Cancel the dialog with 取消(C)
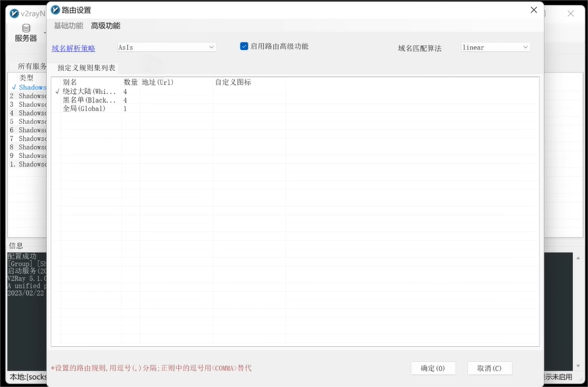The image size is (588, 387). 488,368
